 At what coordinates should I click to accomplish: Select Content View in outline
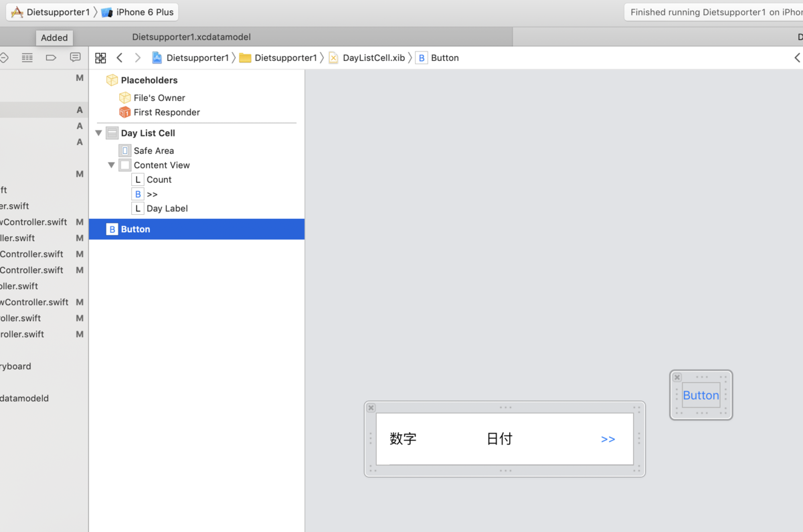[161, 165]
